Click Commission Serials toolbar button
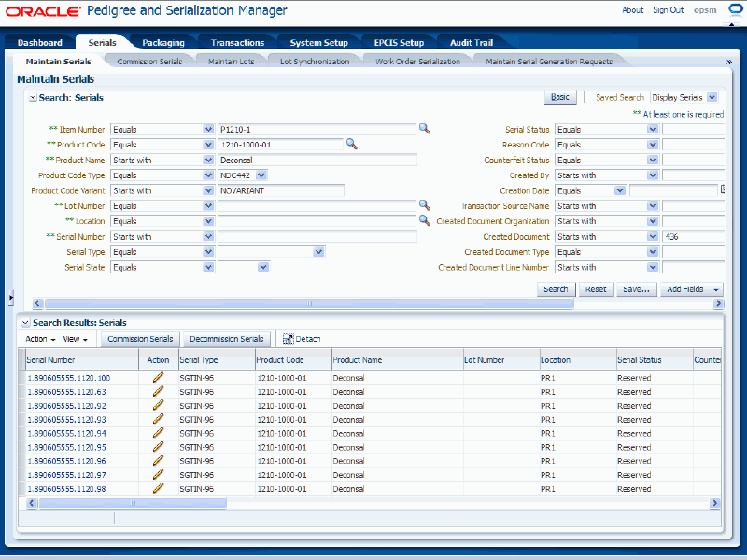Viewport: 747px width, 560px height. pyautogui.click(x=140, y=339)
